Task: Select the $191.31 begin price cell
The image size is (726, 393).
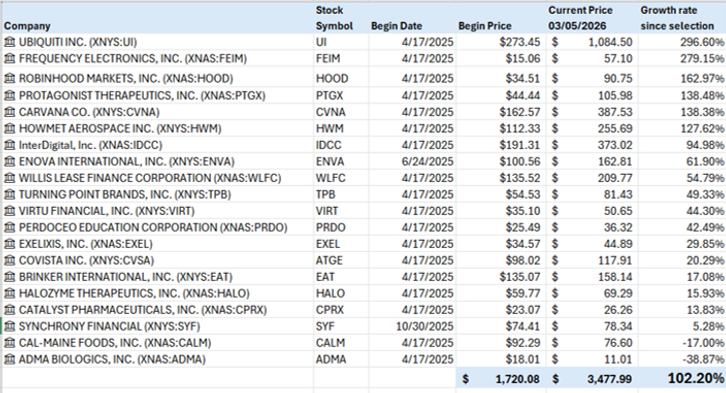Action: tap(501, 145)
